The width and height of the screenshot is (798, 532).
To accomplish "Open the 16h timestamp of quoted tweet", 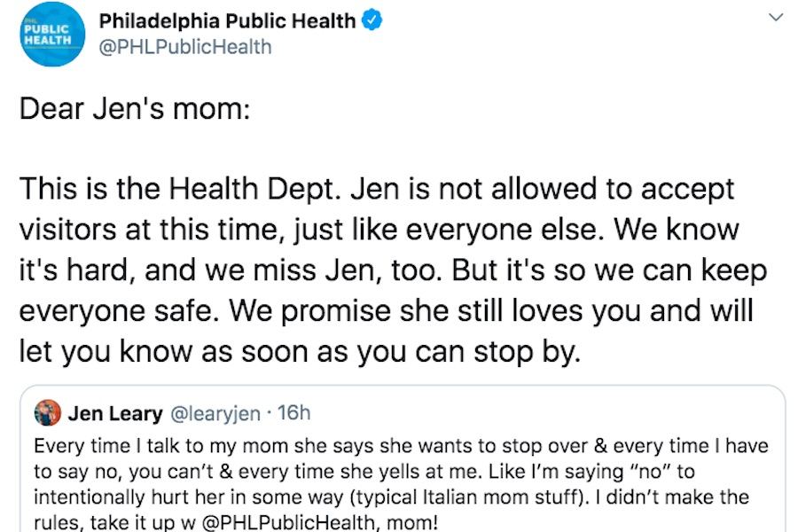I will coord(294,413).
